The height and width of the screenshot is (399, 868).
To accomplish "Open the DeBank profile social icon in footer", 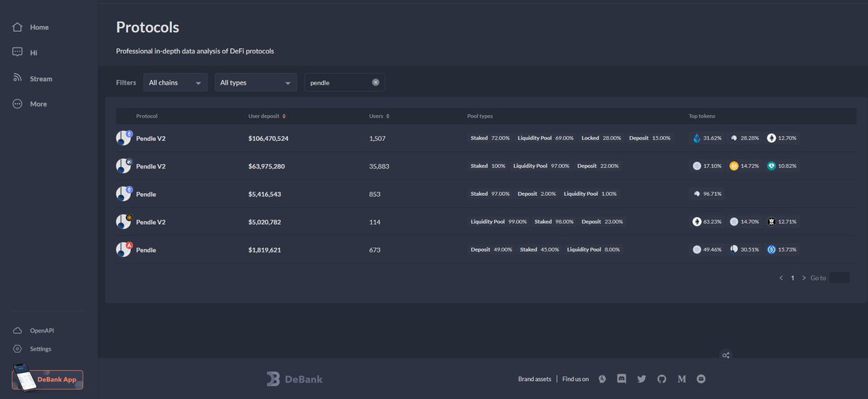I will click(x=602, y=379).
